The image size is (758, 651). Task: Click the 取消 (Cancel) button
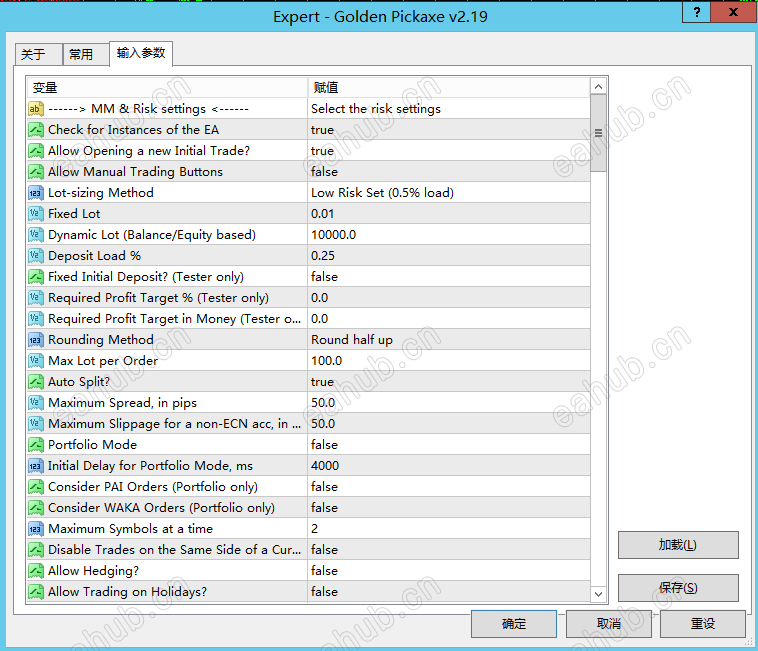pos(608,624)
